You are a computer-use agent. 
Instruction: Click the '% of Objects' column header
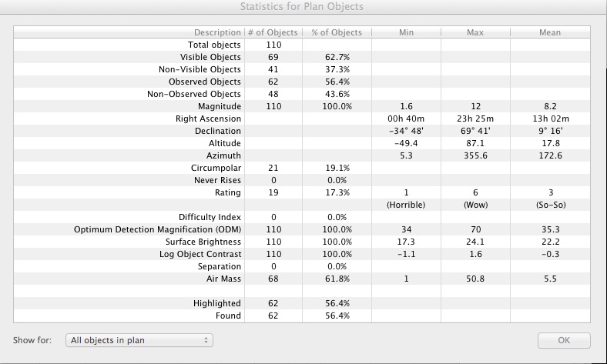[x=337, y=32]
